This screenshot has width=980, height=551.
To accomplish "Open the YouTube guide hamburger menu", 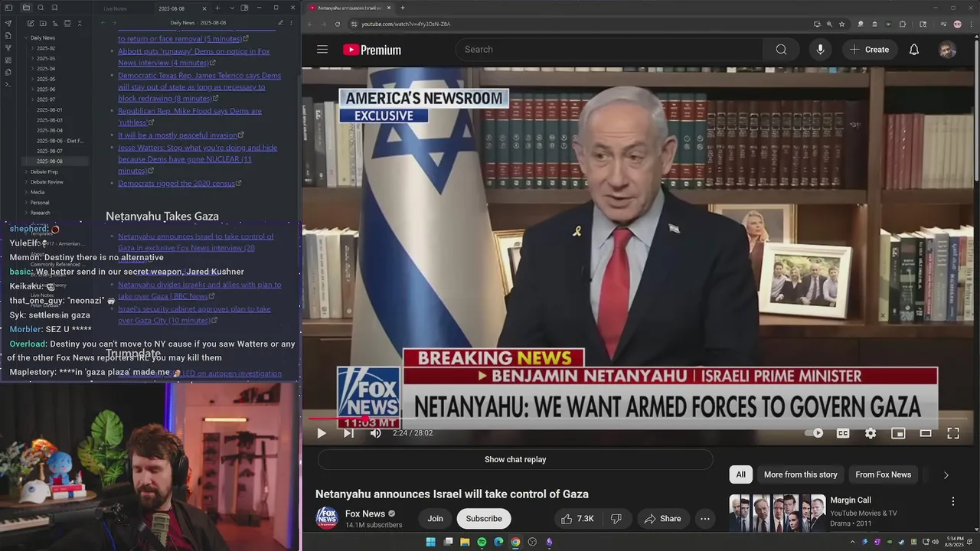I will click(x=322, y=50).
